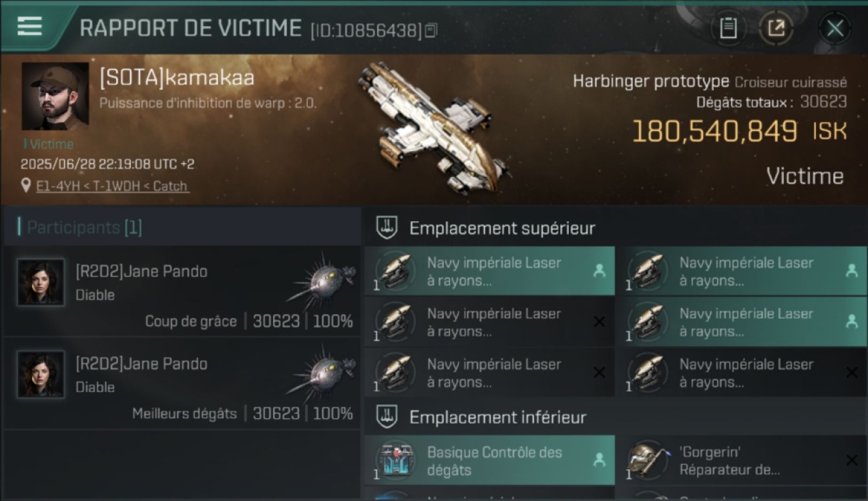Click person icon on top-right laser slot
Screen dimensions: 868x501
pos(851,271)
